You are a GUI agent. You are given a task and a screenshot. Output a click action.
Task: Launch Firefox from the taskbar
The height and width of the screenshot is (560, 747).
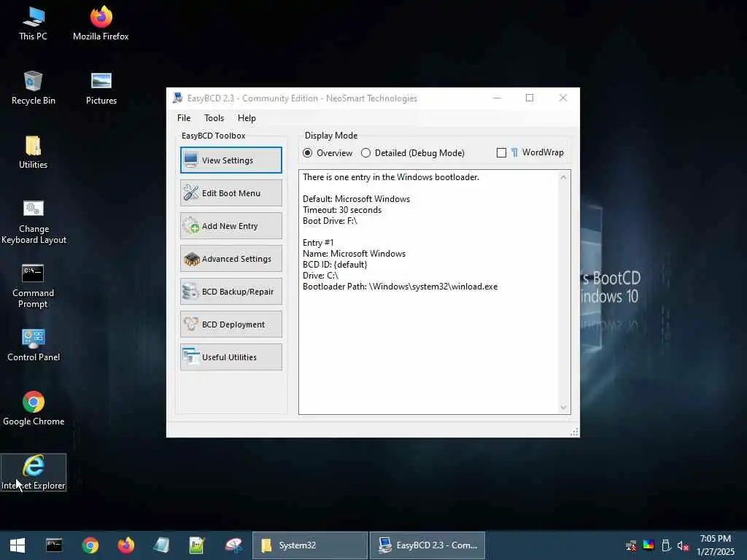coord(125,545)
